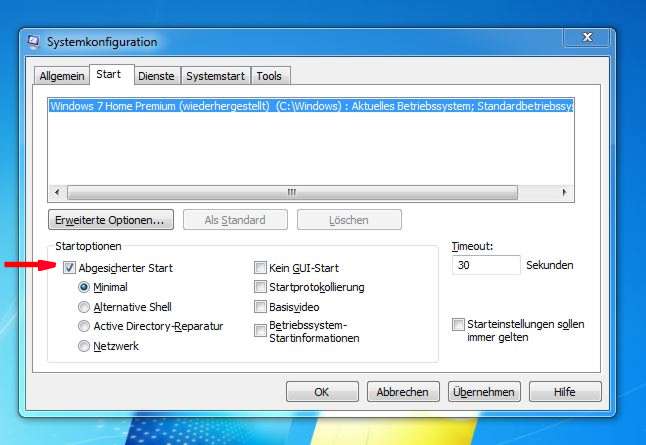Screen dimensions: 646x445
Task: Apply changes with Übernehmen
Action: click(484, 391)
